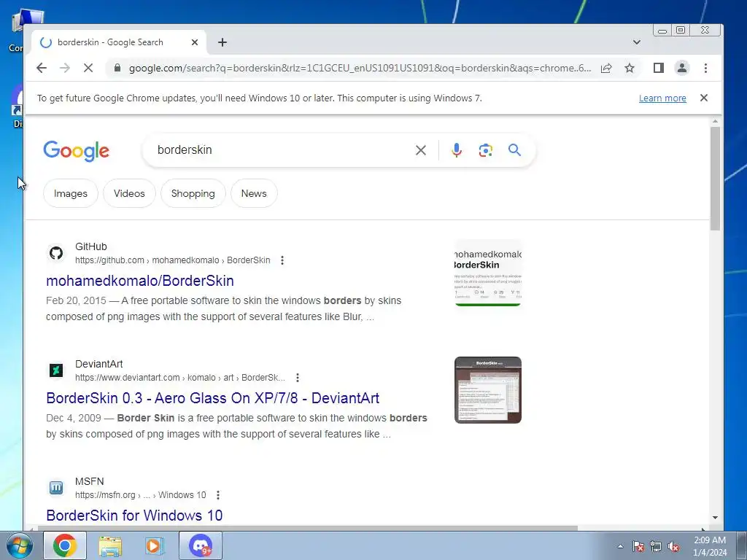Click the DeviantArt favicon
This screenshot has height=560, width=747.
[56, 370]
